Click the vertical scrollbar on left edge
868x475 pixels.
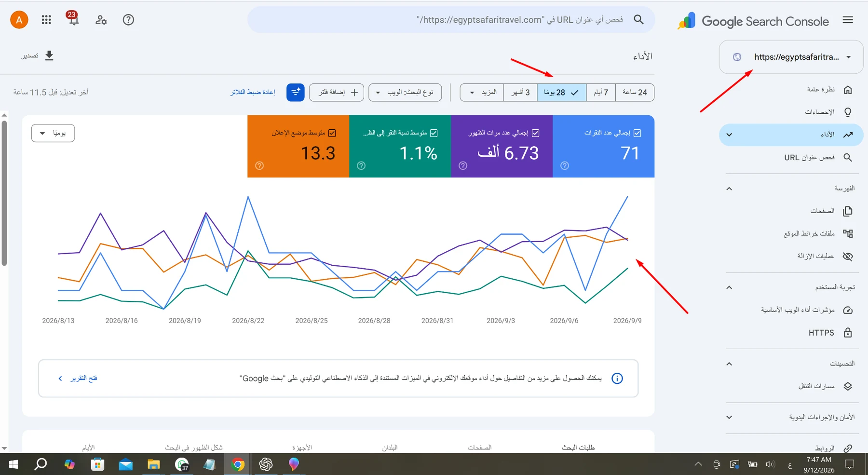point(4,193)
